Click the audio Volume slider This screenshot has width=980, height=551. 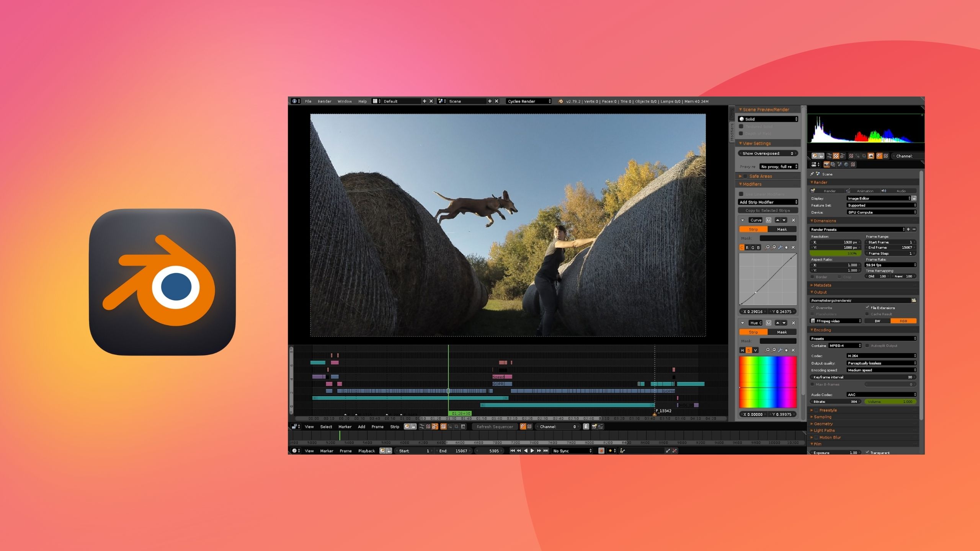[x=890, y=402]
